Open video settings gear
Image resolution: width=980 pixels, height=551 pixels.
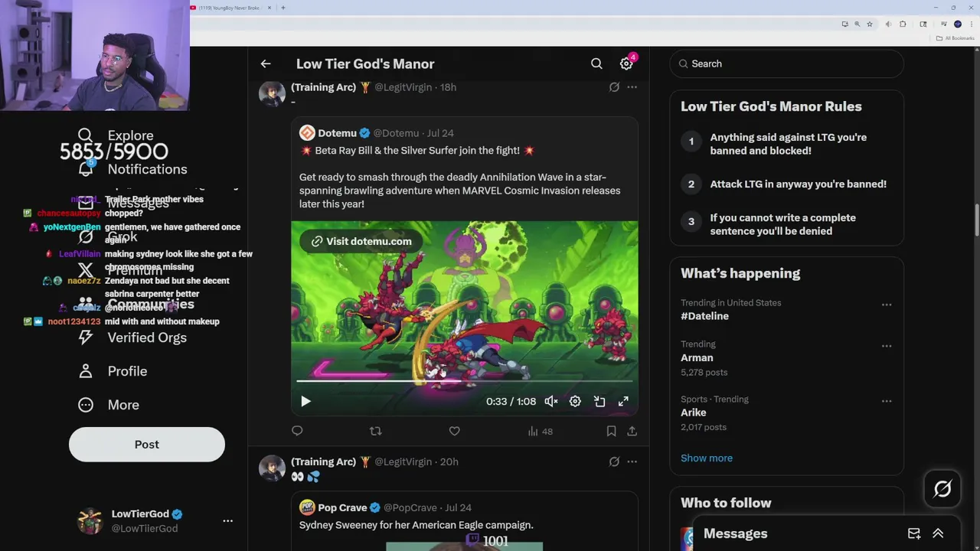[575, 401]
